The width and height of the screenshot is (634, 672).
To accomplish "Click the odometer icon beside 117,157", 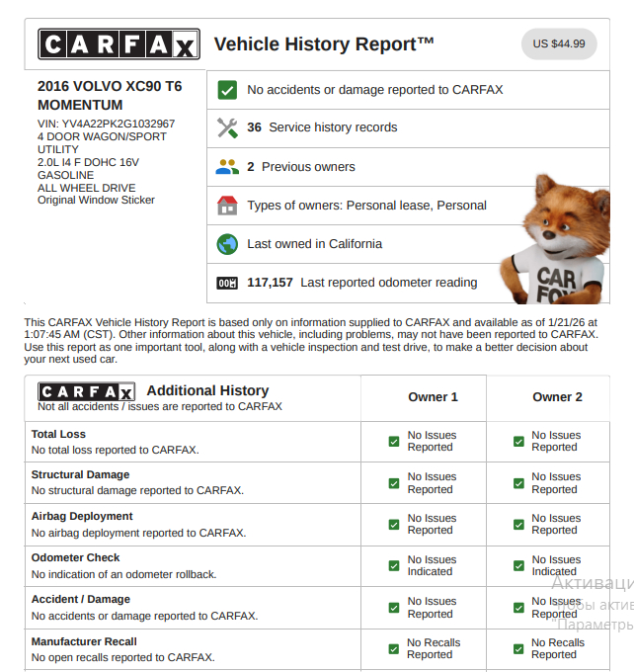I will [x=227, y=283].
